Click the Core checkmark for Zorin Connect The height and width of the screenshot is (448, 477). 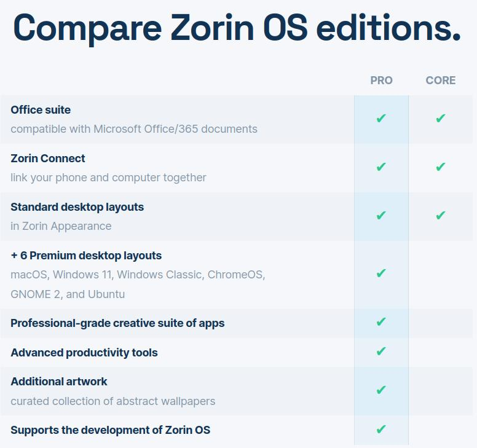(441, 167)
